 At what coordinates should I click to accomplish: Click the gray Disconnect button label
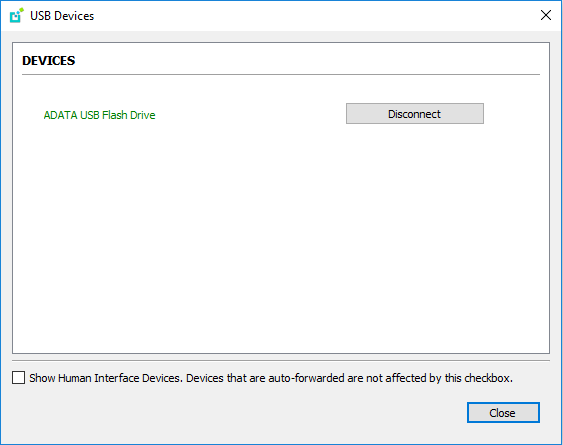tap(414, 114)
